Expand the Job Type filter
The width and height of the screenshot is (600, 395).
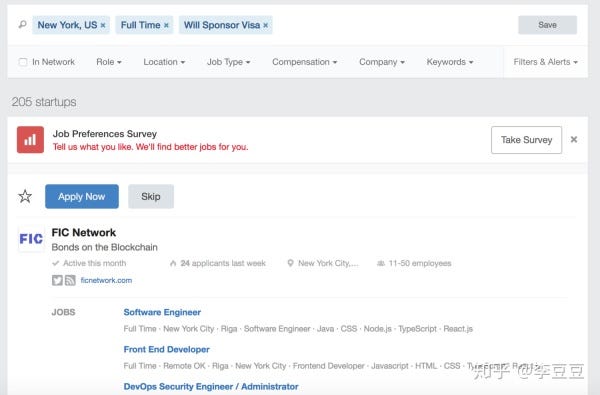click(x=228, y=62)
